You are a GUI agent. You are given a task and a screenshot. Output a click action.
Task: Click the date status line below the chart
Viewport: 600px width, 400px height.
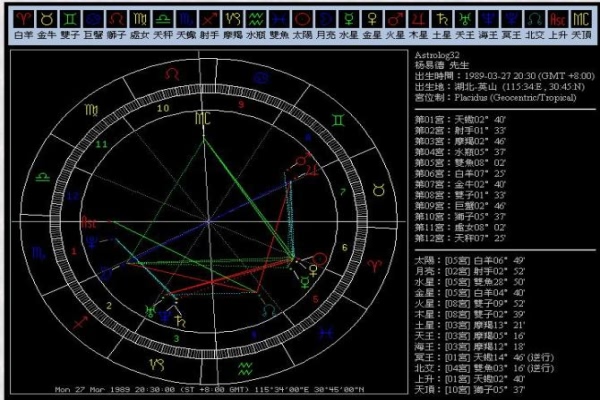pyautogui.click(x=208, y=389)
